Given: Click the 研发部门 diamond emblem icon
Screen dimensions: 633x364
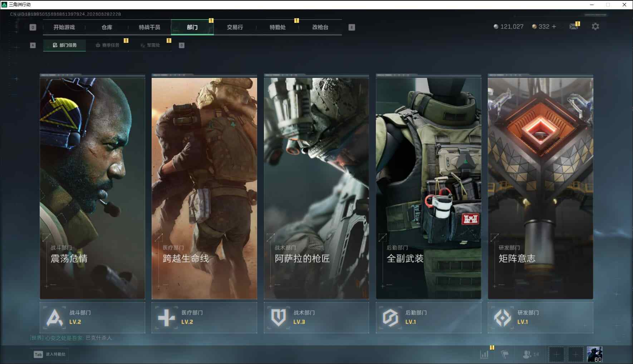Looking at the screenshot, I should (x=502, y=318).
